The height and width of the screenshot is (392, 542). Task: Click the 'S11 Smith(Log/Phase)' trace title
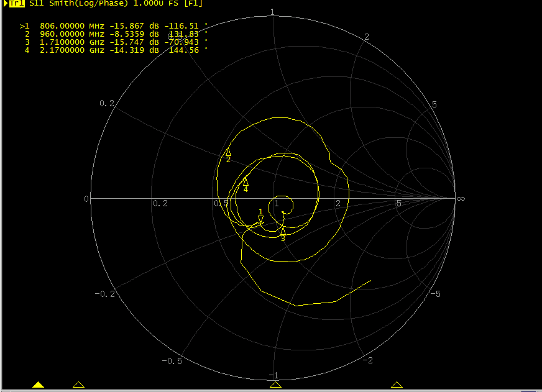click(x=78, y=4)
